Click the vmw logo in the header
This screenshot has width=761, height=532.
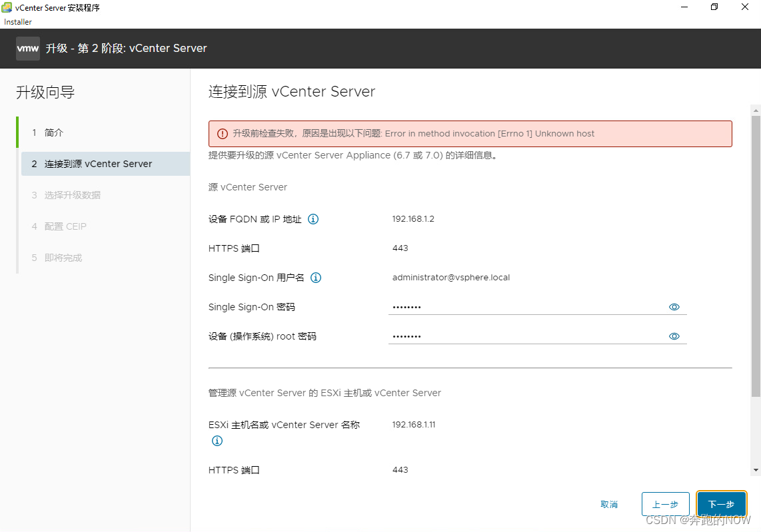[x=28, y=49]
